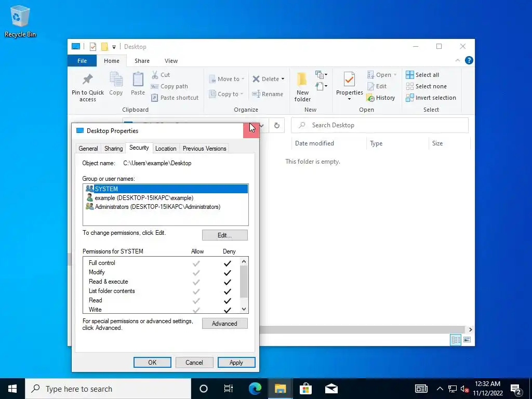532x399 pixels.
Task: Click the Paste ribbon icon
Action: 138,84
